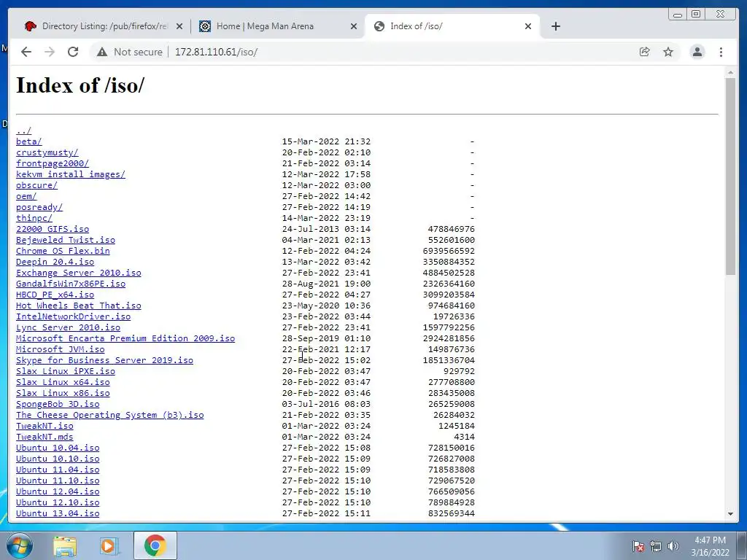Close the Index of /iso/ tab
The width and height of the screenshot is (747, 560).
(x=528, y=26)
